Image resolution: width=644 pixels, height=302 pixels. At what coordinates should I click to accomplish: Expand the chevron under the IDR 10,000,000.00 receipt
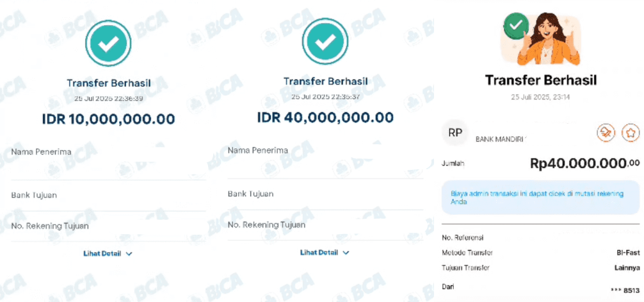click(x=129, y=255)
